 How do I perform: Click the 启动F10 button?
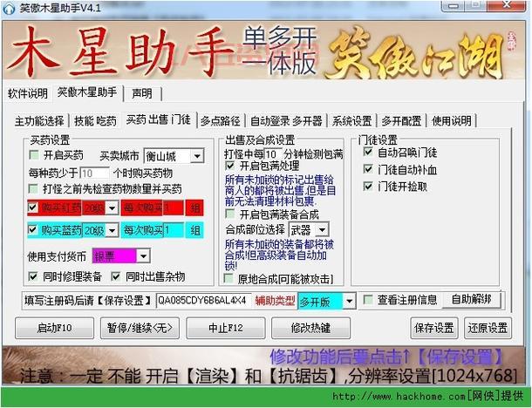click(55, 328)
